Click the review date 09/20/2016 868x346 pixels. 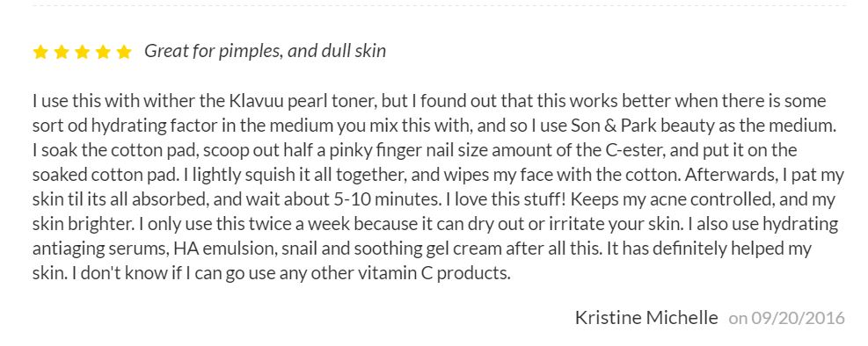pyautogui.click(x=798, y=319)
